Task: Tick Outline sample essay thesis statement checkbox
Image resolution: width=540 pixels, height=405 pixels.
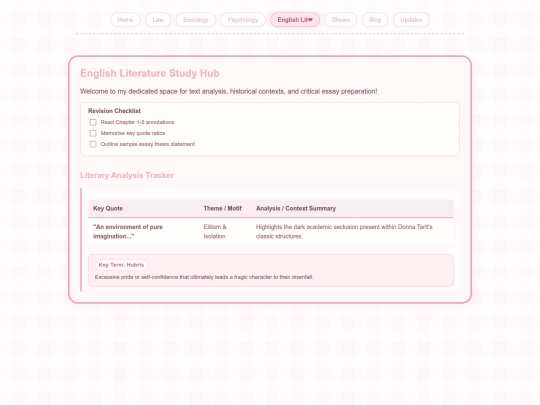Action: click(x=93, y=144)
